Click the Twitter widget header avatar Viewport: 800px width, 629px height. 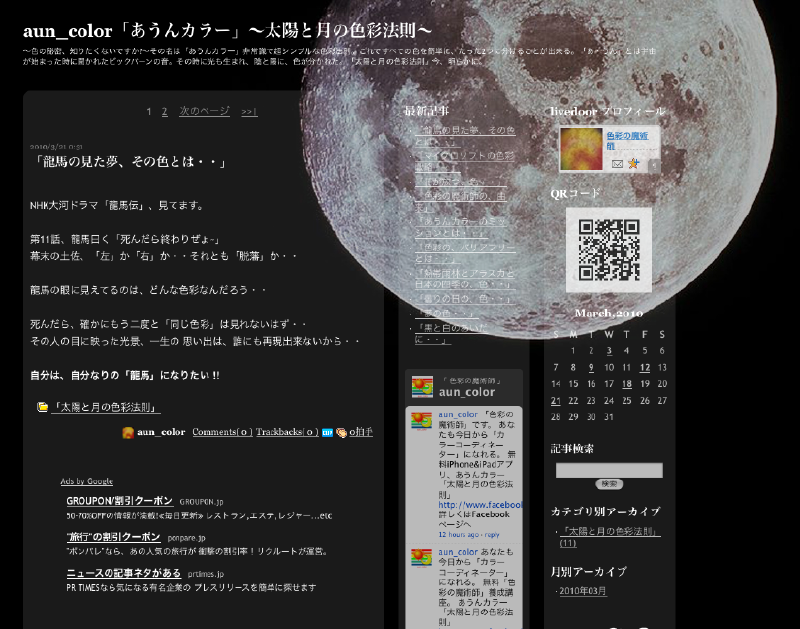click(422, 387)
